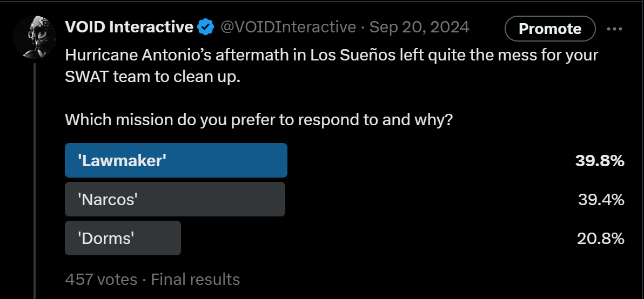Select the blue 'Lawmaker' poll bar
The width and height of the screenshot is (644, 299).
[x=176, y=160]
